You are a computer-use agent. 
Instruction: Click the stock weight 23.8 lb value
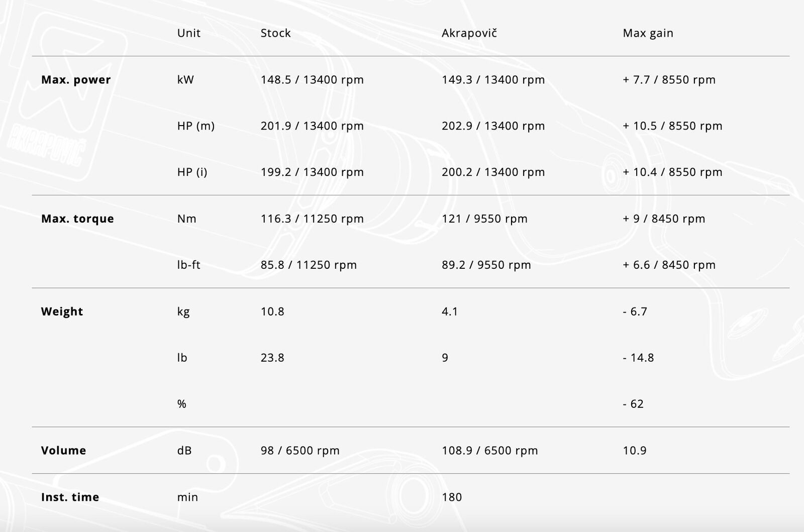[x=272, y=358]
